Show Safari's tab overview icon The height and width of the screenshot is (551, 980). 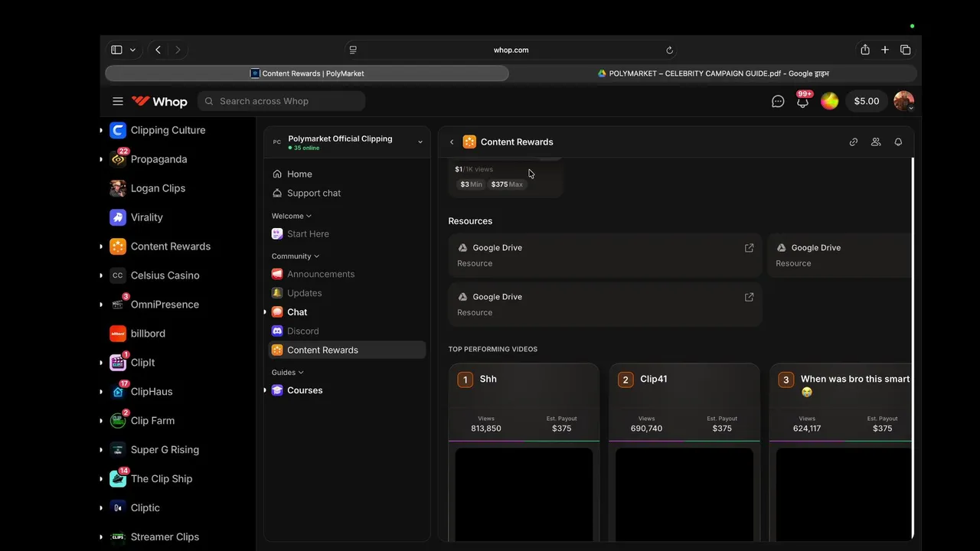point(906,50)
